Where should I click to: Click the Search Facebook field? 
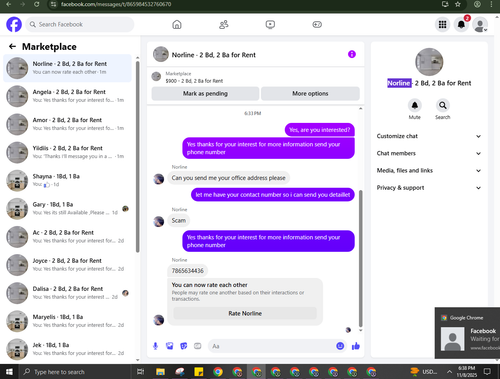pos(80,24)
